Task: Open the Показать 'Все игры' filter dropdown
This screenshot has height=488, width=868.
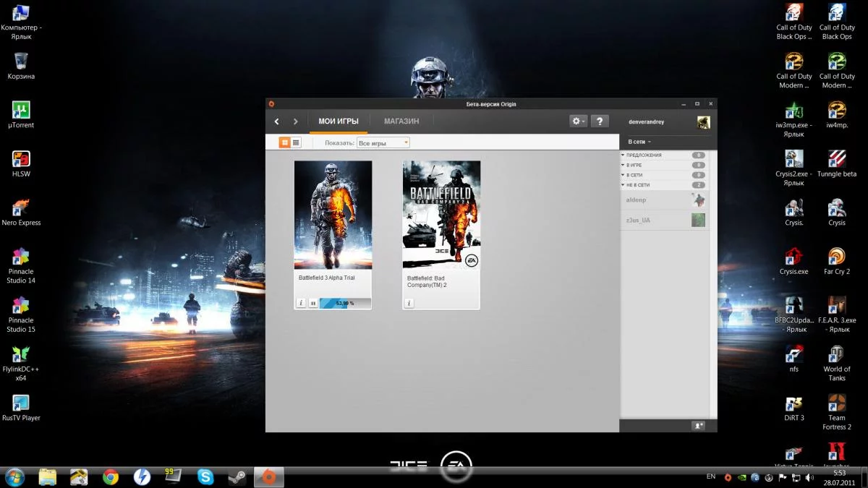Action: tap(383, 143)
